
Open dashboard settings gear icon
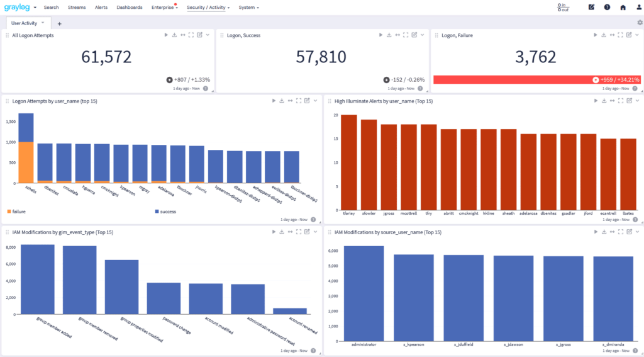pyautogui.click(x=640, y=23)
